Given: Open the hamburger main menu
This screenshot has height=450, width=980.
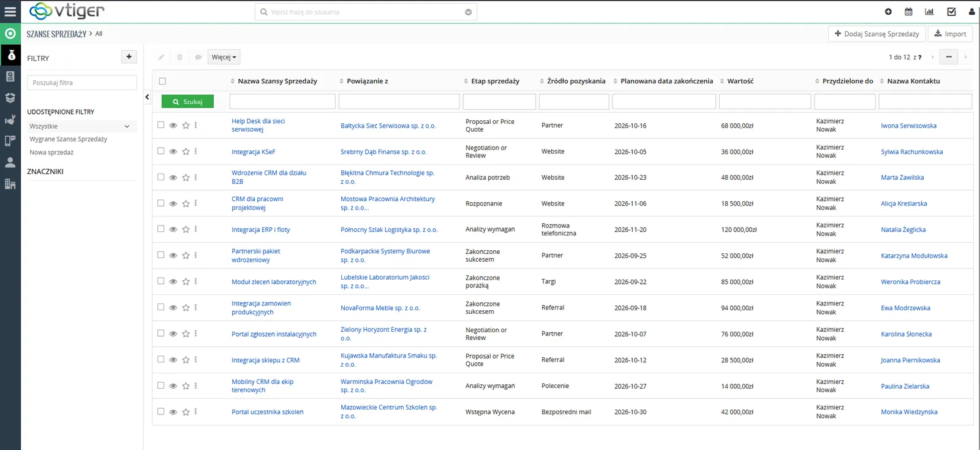Looking at the screenshot, I should pos(10,12).
